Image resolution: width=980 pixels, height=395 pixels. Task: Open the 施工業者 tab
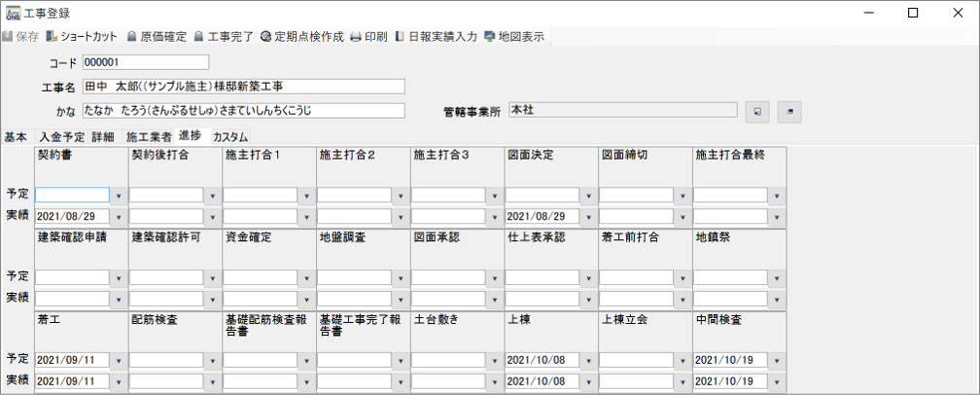(x=149, y=137)
